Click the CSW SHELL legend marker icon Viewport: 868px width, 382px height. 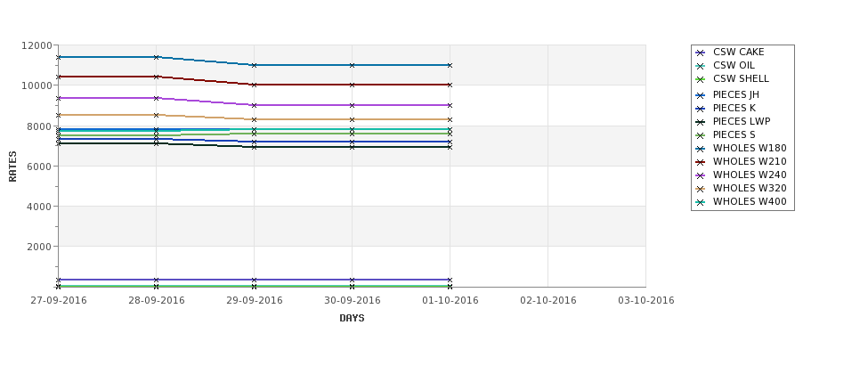tap(701, 79)
